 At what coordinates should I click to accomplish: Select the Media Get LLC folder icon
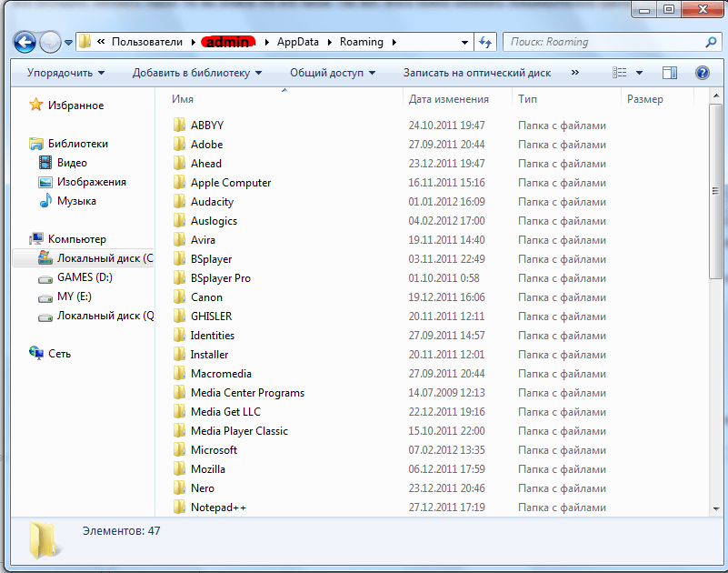point(179,411)
